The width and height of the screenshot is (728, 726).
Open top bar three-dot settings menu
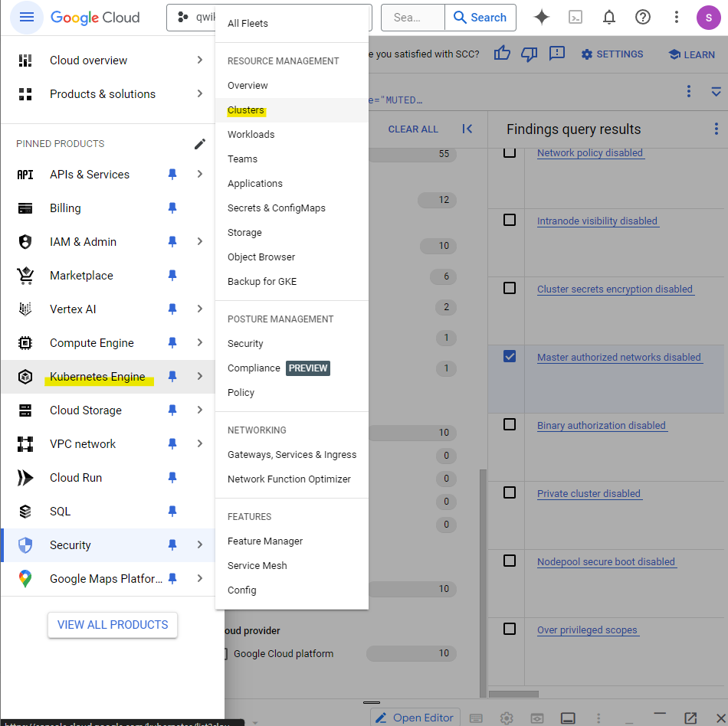(676, 18)
